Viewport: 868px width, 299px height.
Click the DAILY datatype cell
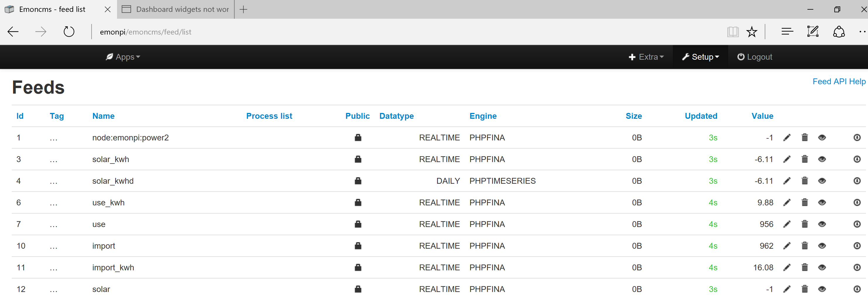pos(448,181)
